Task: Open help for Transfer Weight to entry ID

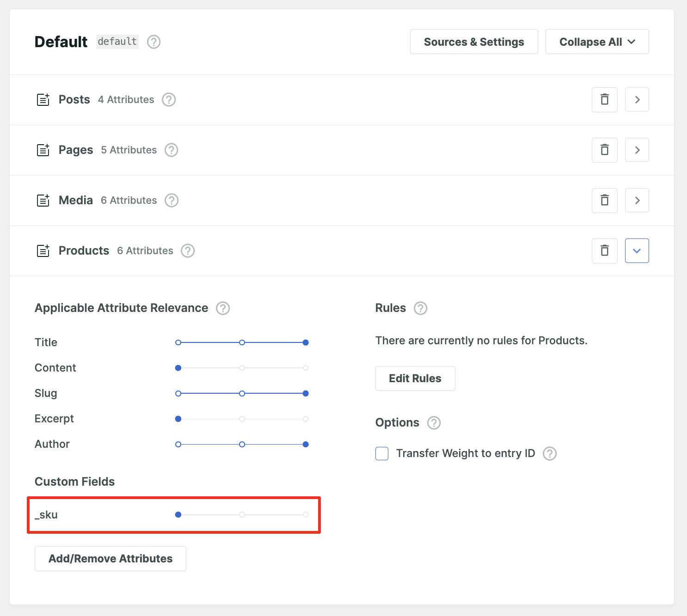Action: (x=550, y=454)
